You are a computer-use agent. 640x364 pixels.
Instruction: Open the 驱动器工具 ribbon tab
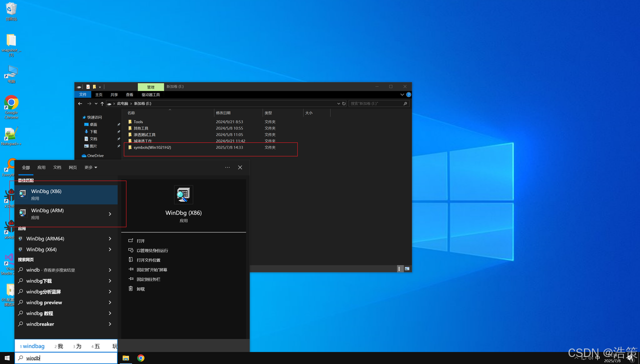point(150,94)
